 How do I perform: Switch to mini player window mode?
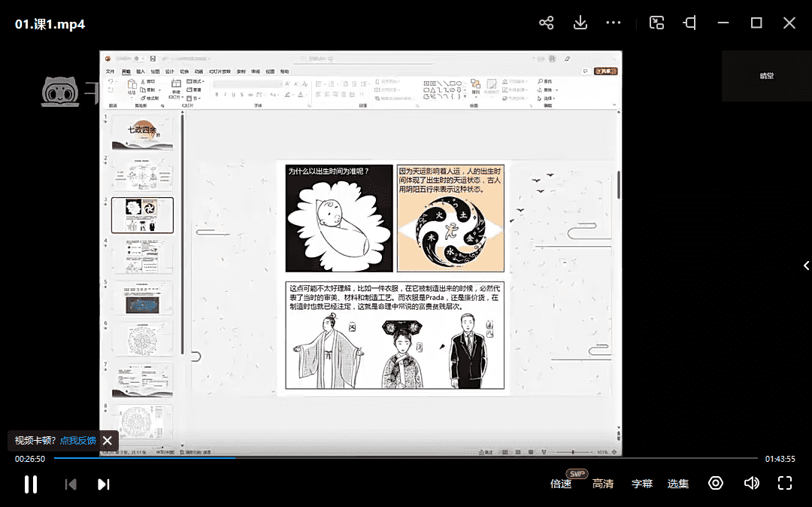click(x=656, y=23)
